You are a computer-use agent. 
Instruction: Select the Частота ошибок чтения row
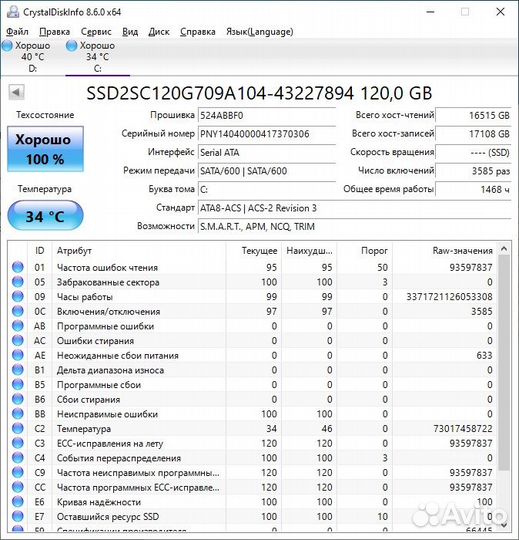(x=253, y=267)
